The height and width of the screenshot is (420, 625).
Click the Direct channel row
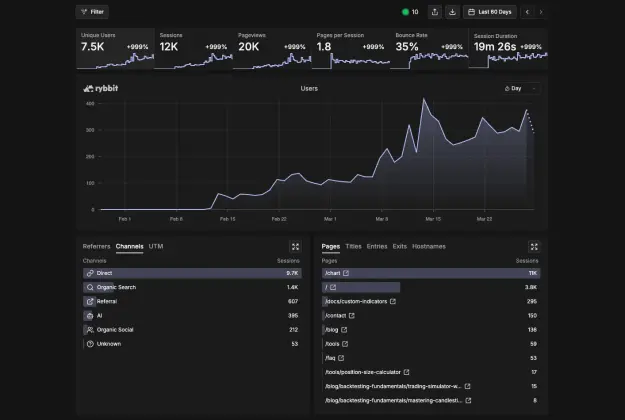pos(192,273)
